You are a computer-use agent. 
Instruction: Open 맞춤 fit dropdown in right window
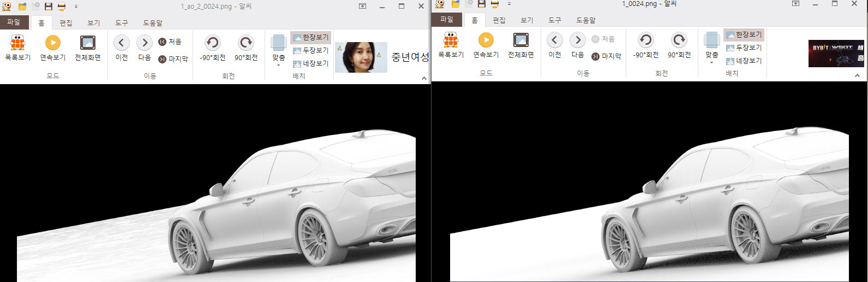tap(712, 48)
